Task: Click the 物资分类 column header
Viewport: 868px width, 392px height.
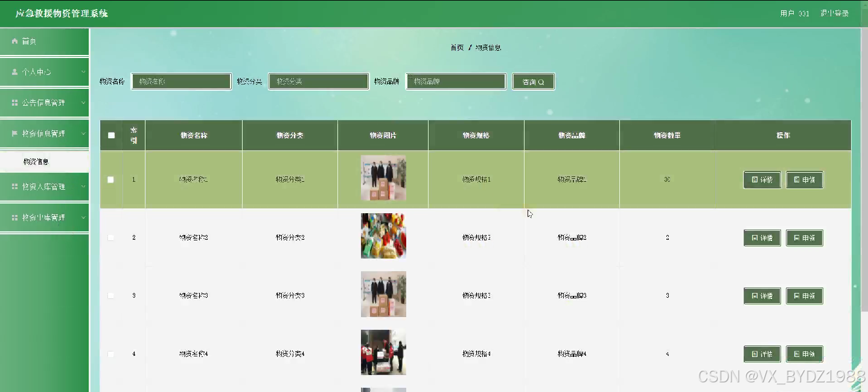Action: (290, 135)
